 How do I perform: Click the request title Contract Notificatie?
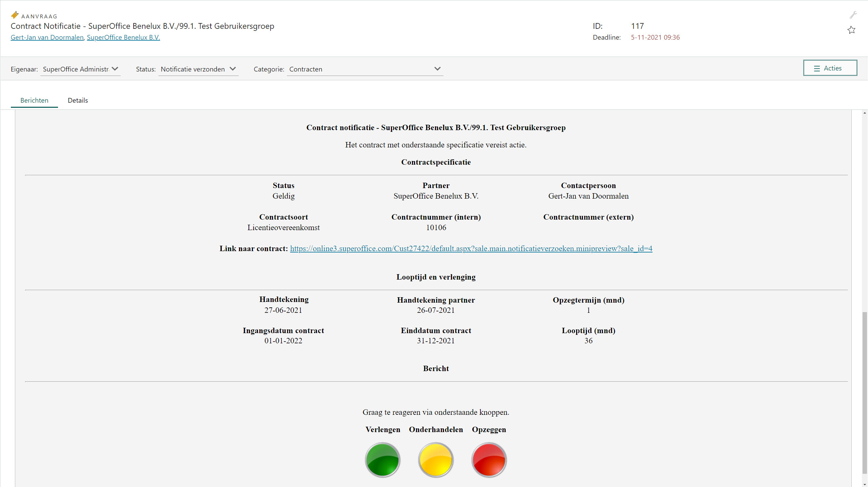142,26
